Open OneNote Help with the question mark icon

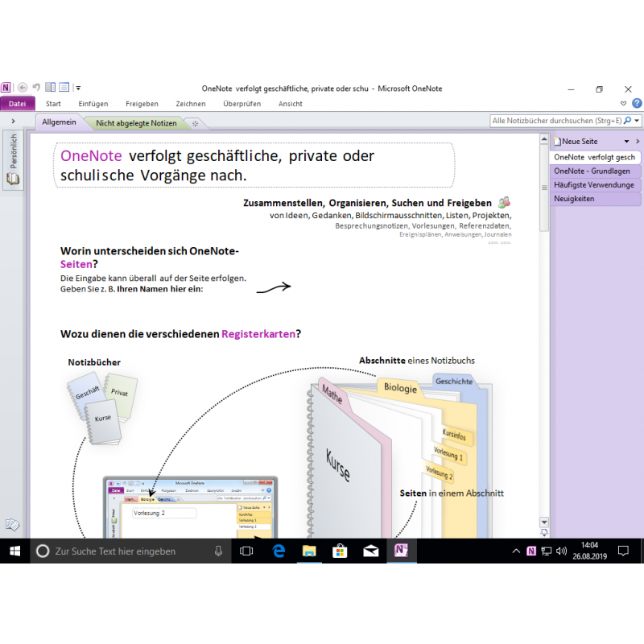[x=637, y=104]
